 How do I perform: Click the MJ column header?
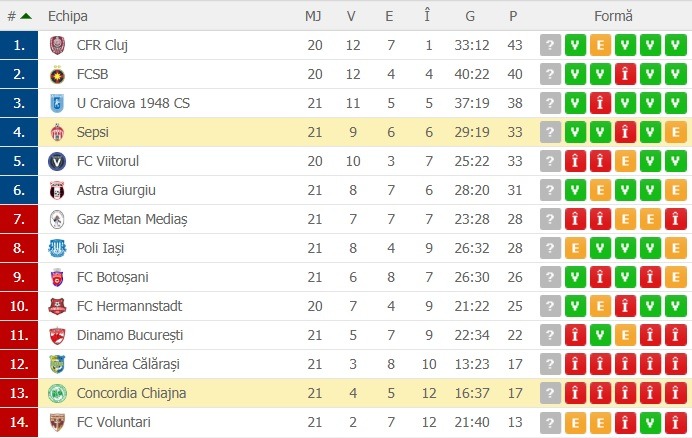(x=313, y=16)
